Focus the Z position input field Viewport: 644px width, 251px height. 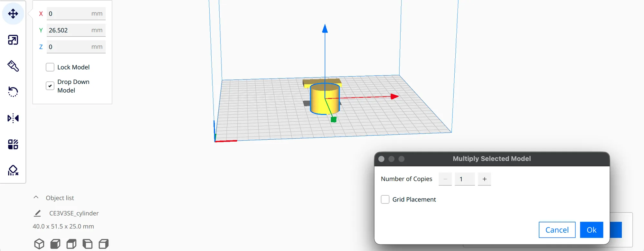76,47
